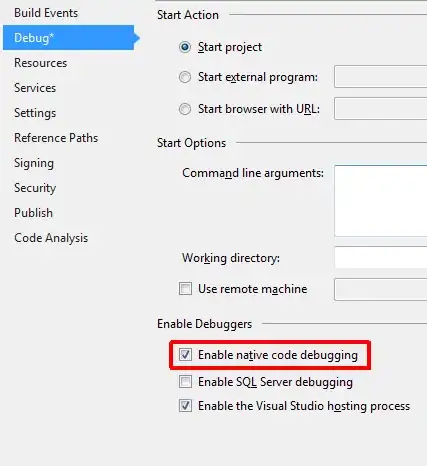Disable native code debugging checkbox
The image size is (427, 466).
tap(185, 355)
